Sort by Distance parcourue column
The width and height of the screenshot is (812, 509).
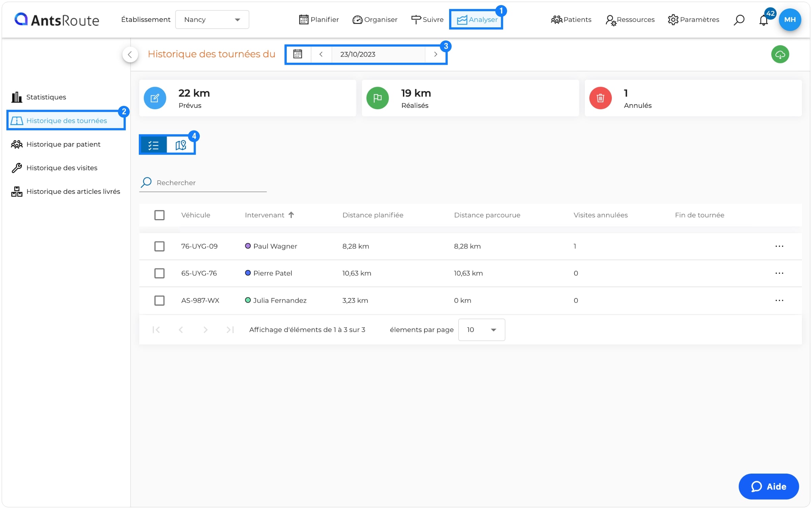pyautogui.click(x=487, y=215)
